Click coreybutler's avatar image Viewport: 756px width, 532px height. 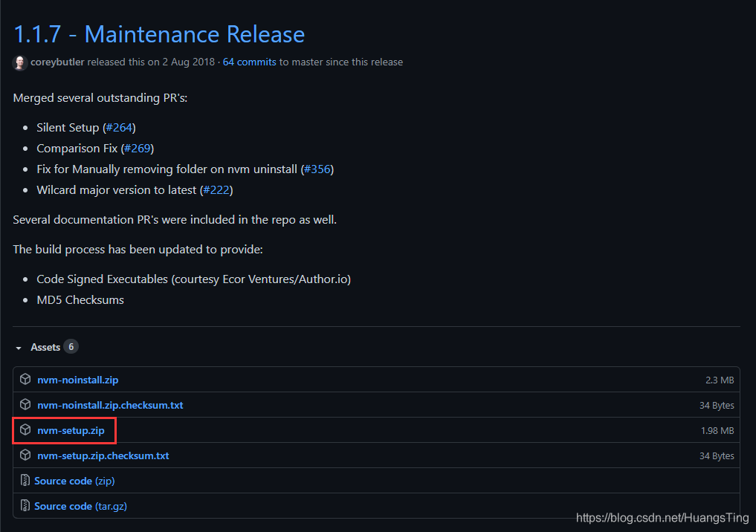coord(20,62)
